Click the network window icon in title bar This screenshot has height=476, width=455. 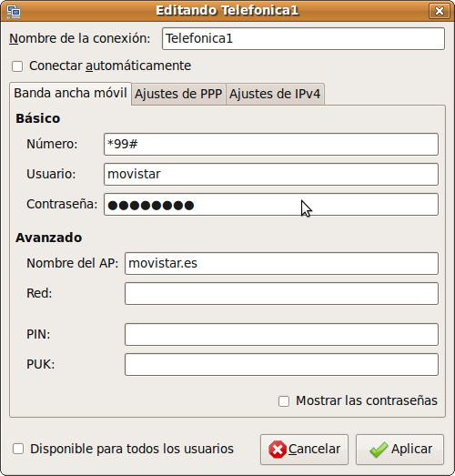click(14, 12)
